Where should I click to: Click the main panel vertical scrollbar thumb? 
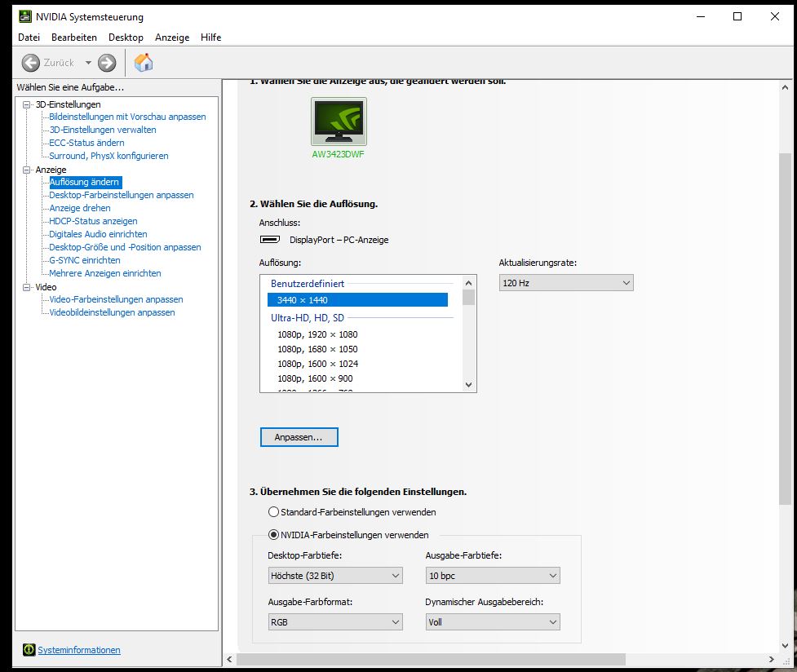coord(786,328)
